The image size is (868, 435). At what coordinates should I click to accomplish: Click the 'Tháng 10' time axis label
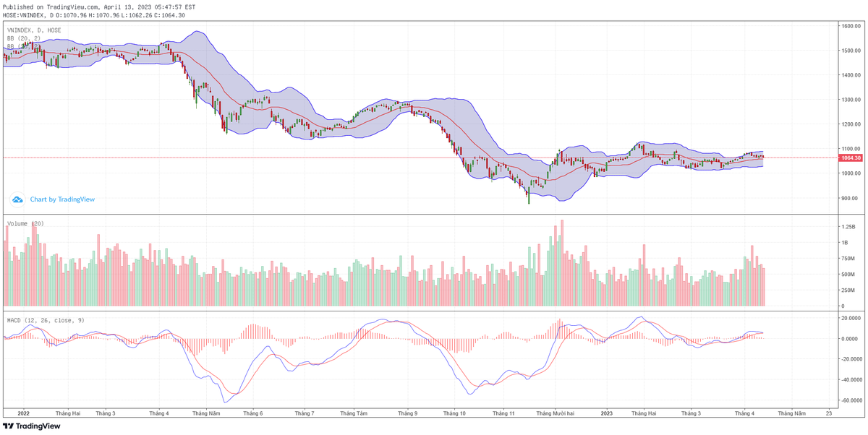click(x=454, y=414)
